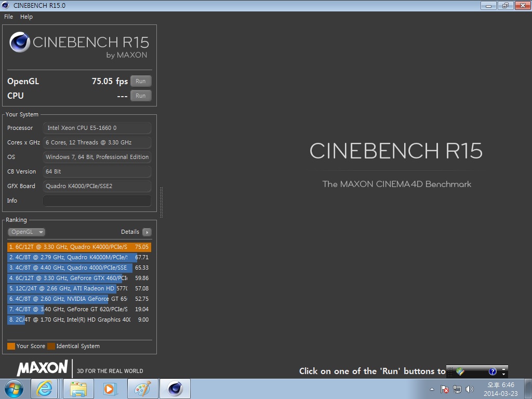532x399 pixels.
Task: Select ranking row 4 with GeForce GTX 460
Action: point(79,278)
